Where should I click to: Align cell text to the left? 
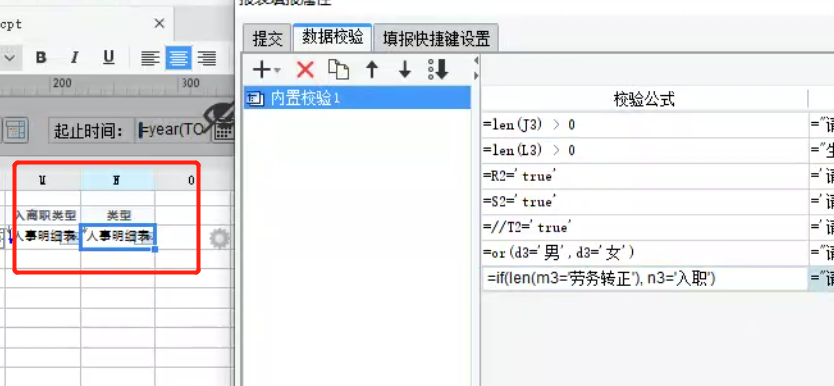[x=150, y=58]
